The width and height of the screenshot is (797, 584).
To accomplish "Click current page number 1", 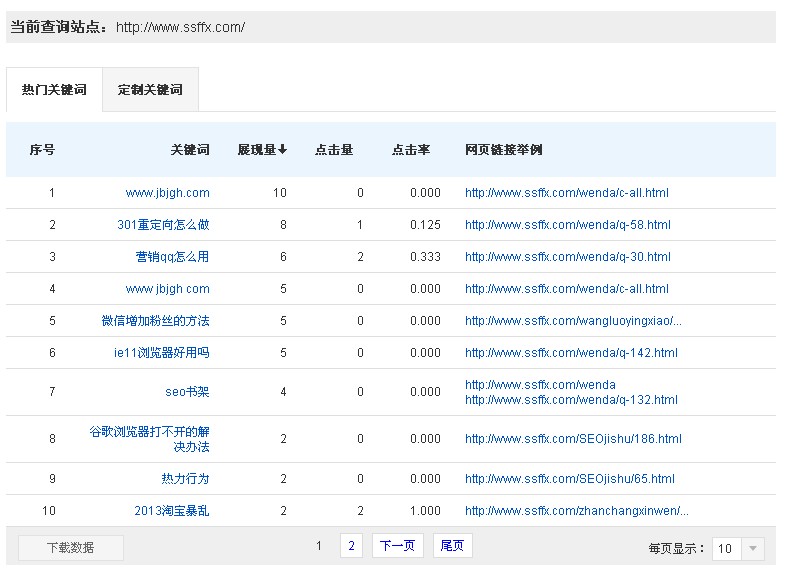I will click(x=319, y=546).
